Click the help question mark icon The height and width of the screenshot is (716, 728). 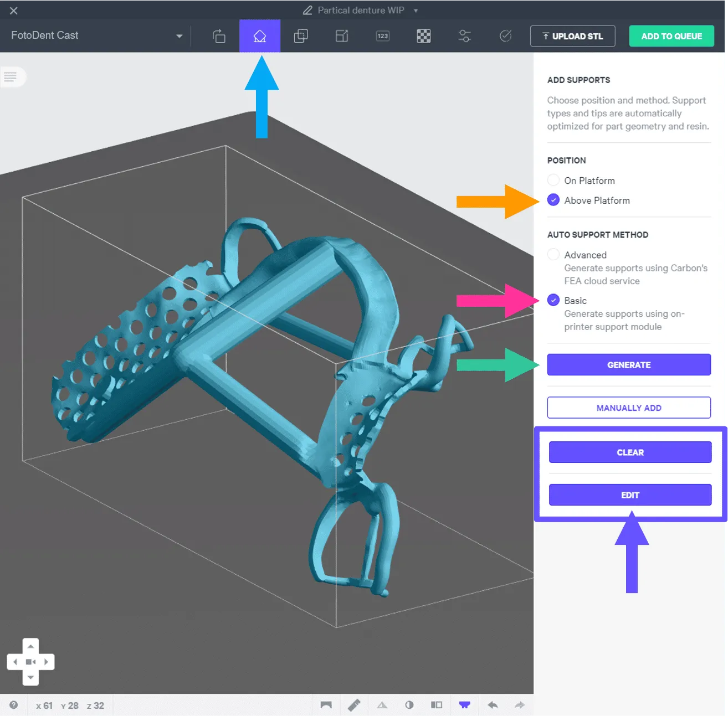click(x=14, y=705)
